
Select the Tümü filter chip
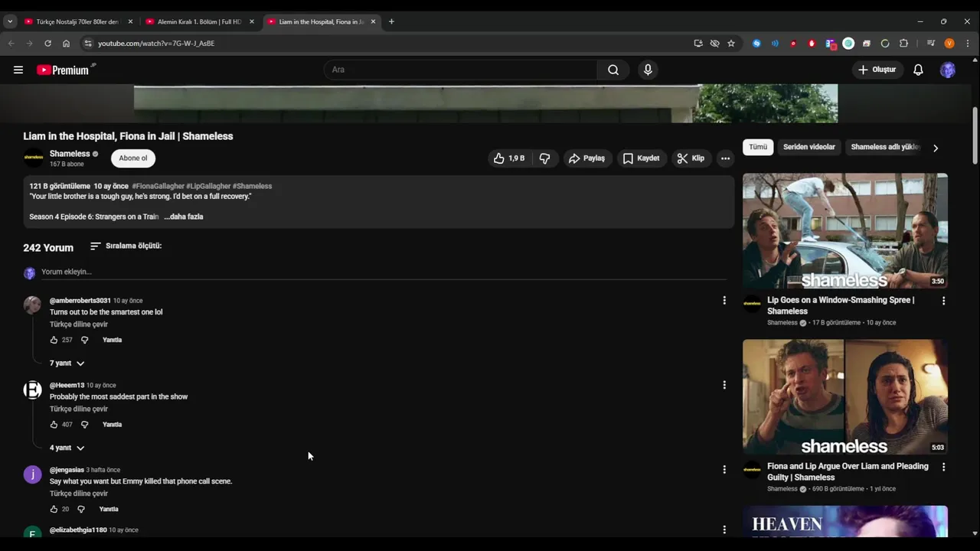pos(758,147)
